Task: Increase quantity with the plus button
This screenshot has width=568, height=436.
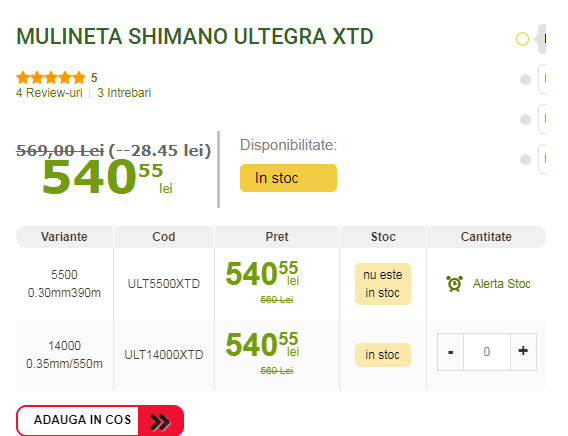Action: click(523, 352)
